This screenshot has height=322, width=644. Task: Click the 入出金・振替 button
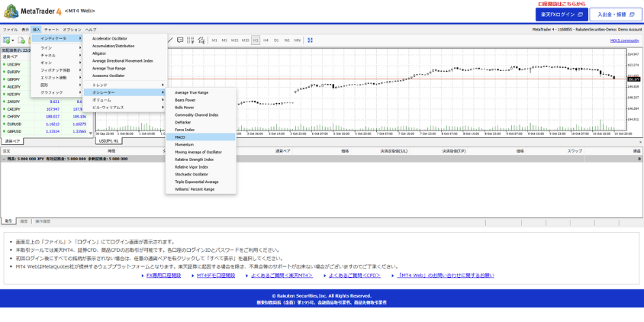[614, 14]
